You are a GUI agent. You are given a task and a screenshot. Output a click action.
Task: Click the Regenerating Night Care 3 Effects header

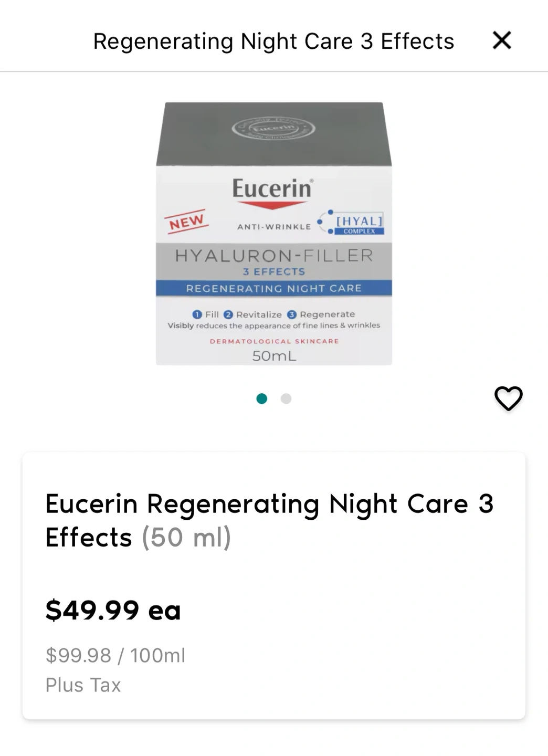coord(273,41)
